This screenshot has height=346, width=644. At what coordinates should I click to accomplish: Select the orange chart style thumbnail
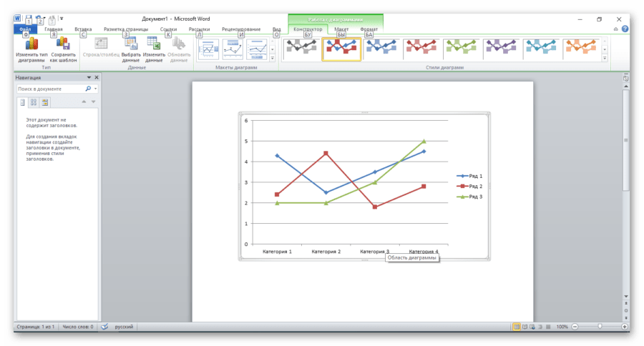coord(581,46)
